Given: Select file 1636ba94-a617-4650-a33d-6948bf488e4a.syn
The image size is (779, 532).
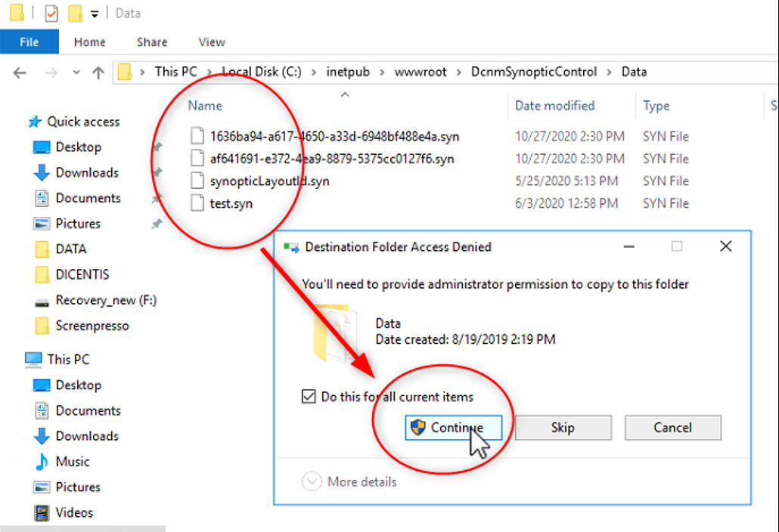Looking at the screenshot, I should 334,137.
